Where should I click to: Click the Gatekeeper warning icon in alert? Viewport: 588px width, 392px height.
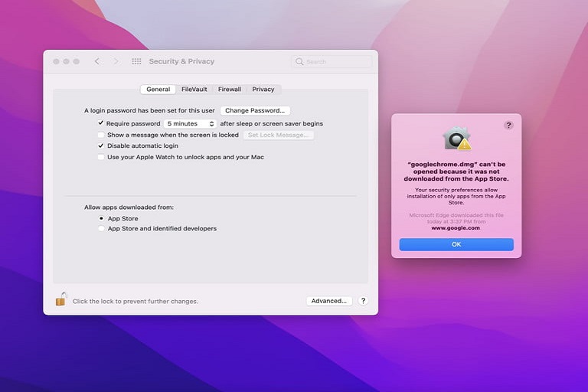(456, 139)
